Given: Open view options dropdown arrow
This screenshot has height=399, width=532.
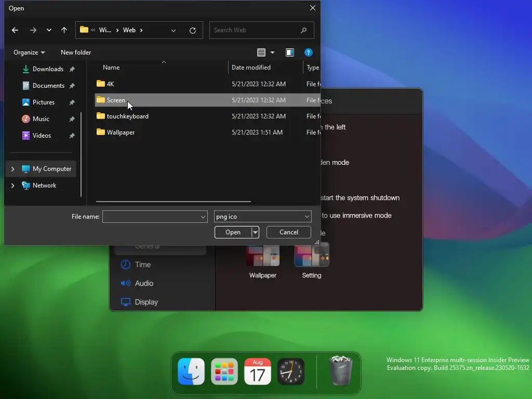Looking at the screenshot, I should pyautogui.click(x=272, y=52).
